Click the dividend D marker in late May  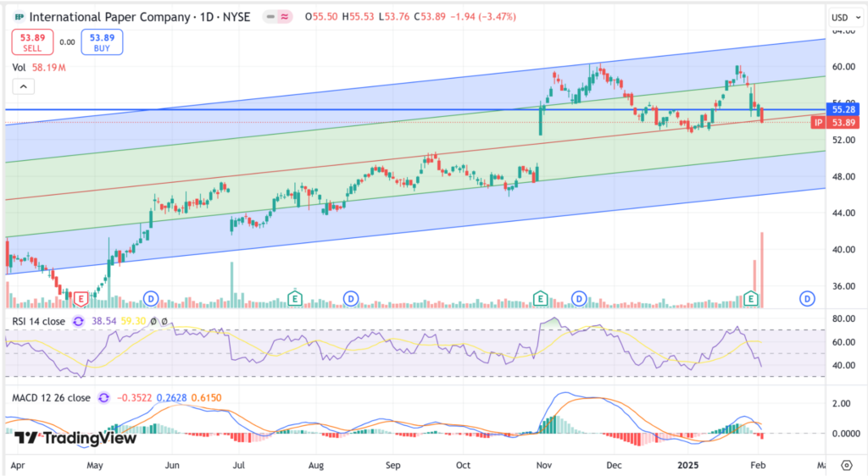pos(151,299)
